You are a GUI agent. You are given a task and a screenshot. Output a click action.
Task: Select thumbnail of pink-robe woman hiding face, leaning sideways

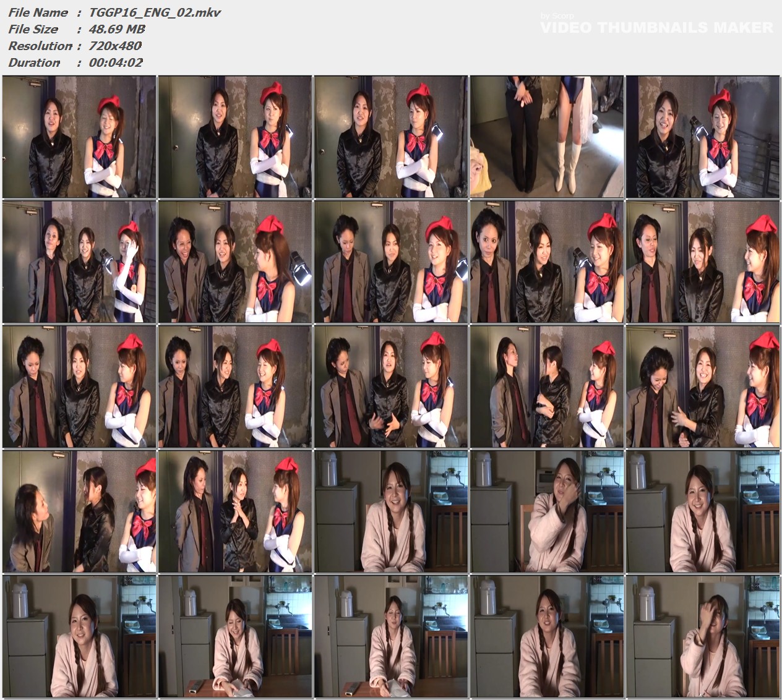click(547, 511)
